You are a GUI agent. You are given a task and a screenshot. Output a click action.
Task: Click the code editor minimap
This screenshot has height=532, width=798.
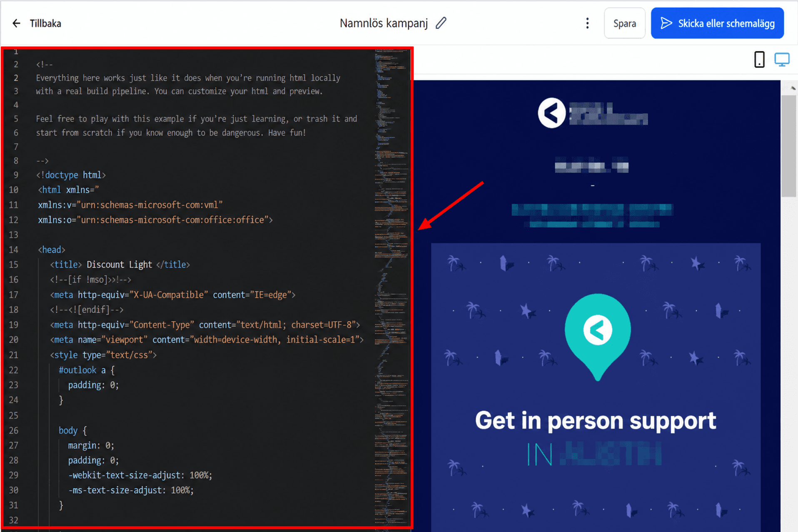tap(391, 287)
